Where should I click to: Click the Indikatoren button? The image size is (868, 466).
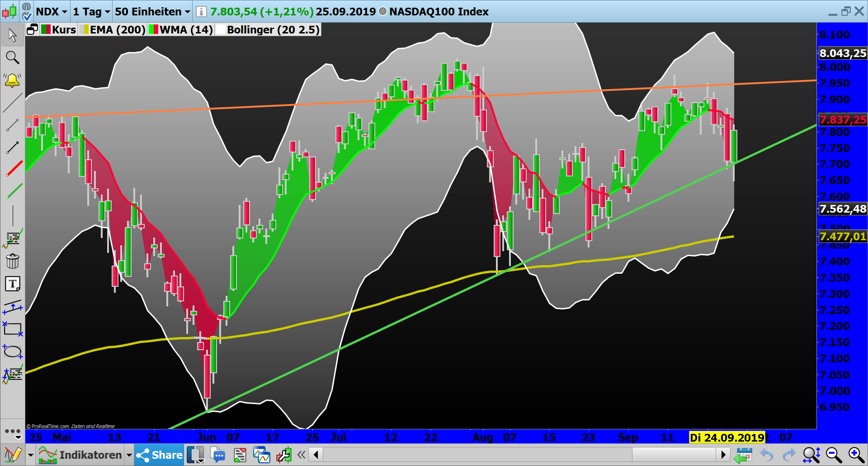(80, 455)
